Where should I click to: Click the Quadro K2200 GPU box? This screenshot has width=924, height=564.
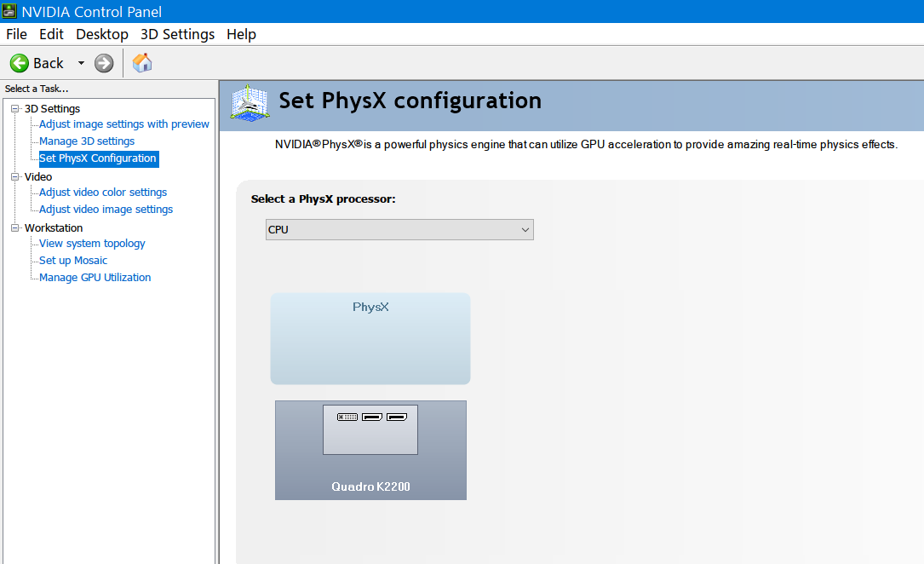pyautogui.click(x=370, y=450)
